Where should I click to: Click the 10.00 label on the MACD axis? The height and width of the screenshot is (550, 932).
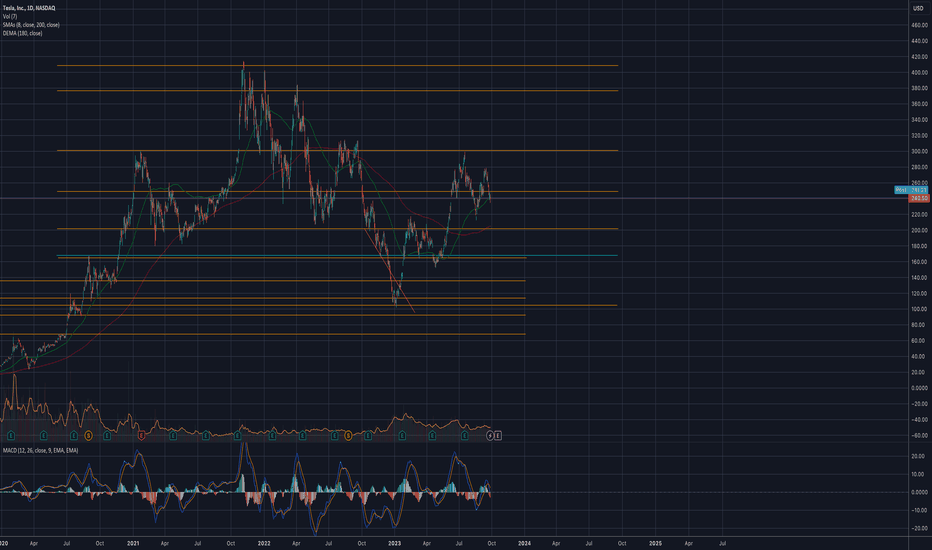pyautogui.click(x=920, y=474)
